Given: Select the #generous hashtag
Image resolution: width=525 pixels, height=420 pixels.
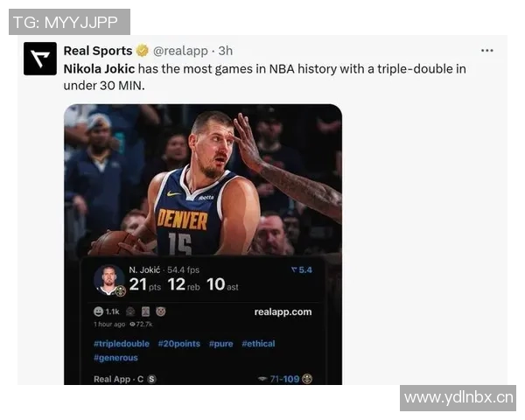Looking at the screenshot, I should 115,358.
